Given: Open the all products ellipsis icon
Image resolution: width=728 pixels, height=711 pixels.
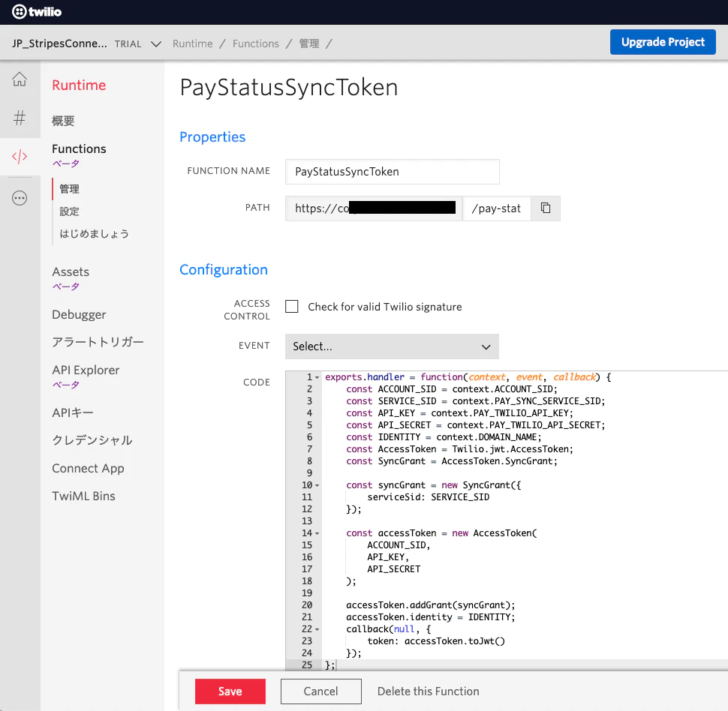Looking at the screenshot, I should tap(20, 198).
